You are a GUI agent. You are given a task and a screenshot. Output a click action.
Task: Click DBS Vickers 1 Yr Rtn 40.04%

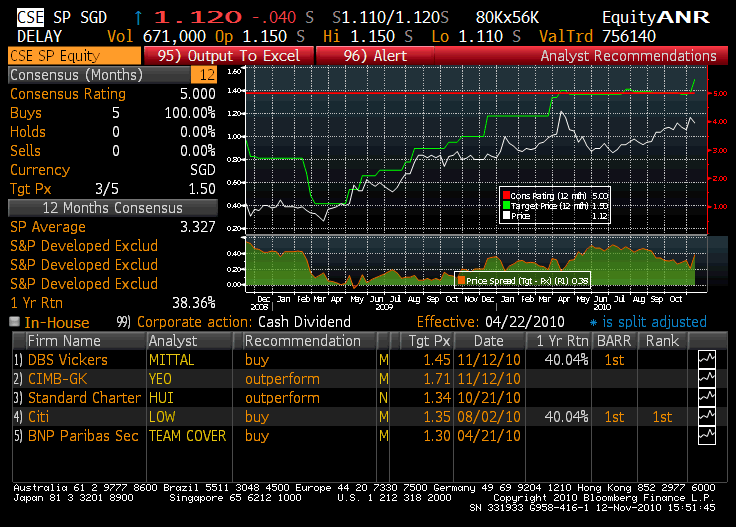coord(566,360)
